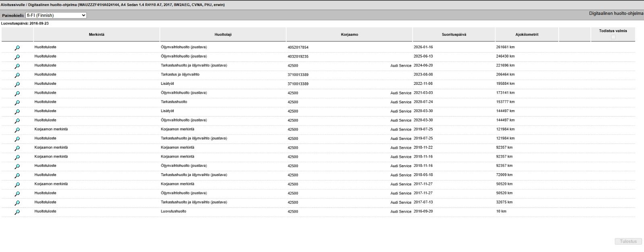
Task: Open magnifier for 2019-07-25 Korjaamon merkintä row
Action: coord(17,130)
